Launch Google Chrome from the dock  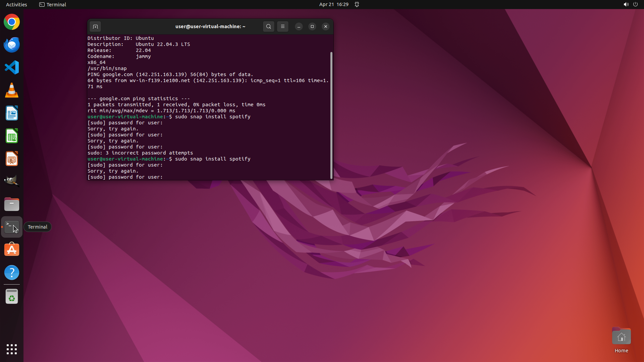click(x=12, y=22)
